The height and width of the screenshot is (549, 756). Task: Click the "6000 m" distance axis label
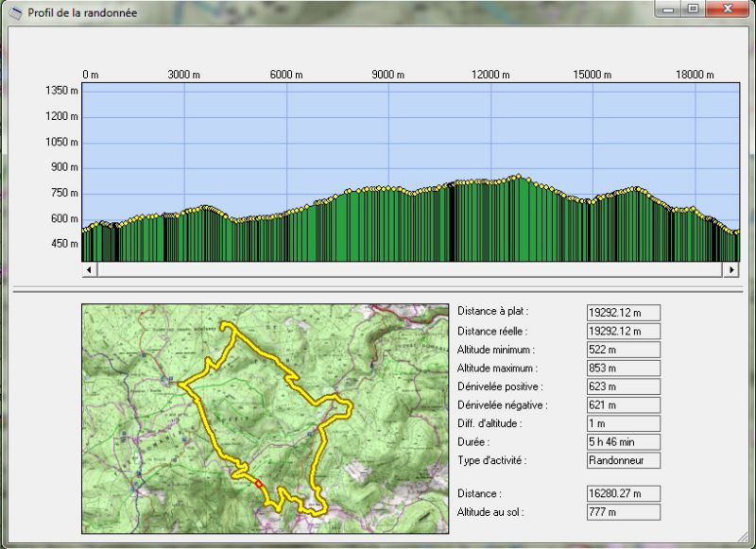pyautogui.click(x=286, y=75)
